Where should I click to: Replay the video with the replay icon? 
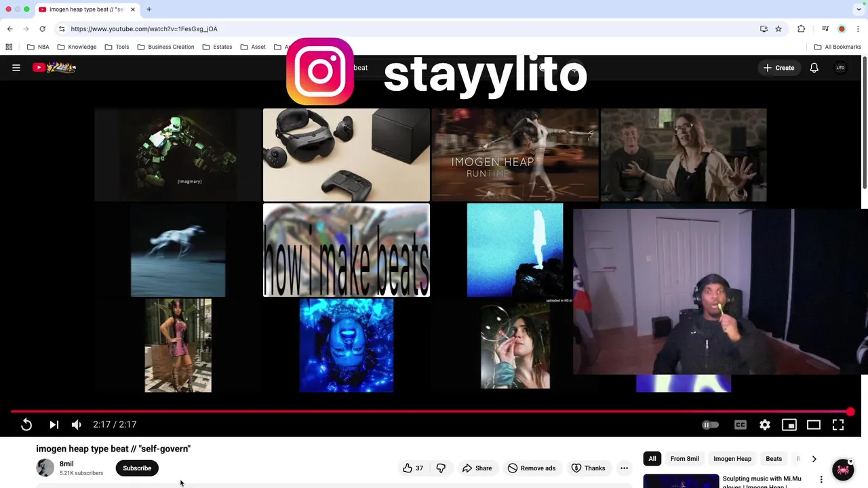(26, 424)
